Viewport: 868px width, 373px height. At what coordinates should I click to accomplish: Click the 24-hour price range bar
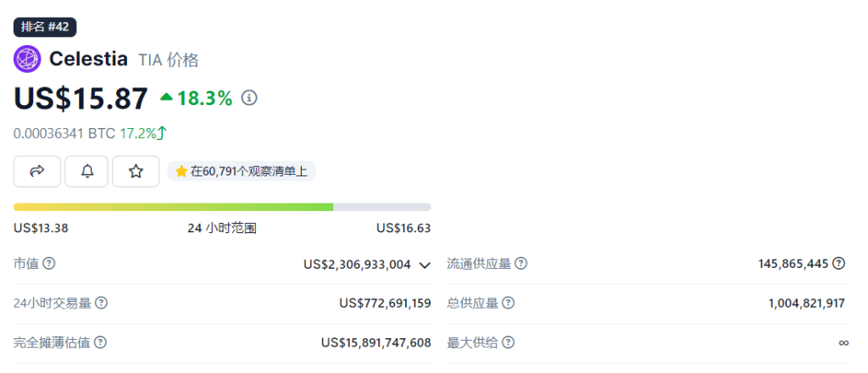click(x=222, y=207)
